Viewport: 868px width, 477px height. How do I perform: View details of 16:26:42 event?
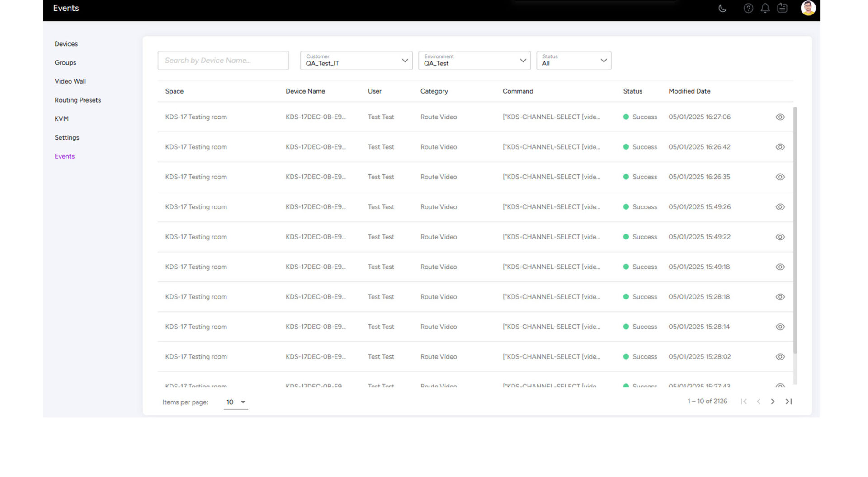click(x=780, y=147)
